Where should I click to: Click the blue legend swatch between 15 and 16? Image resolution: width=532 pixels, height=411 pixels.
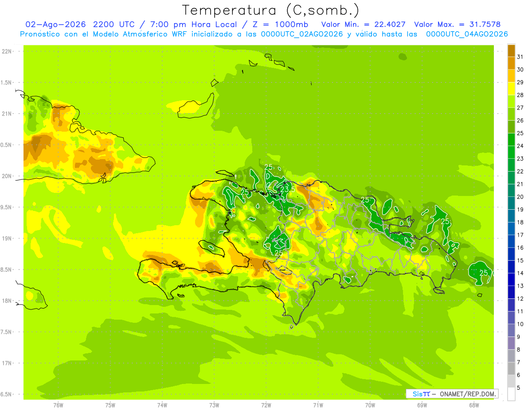[x=511, y=254]
